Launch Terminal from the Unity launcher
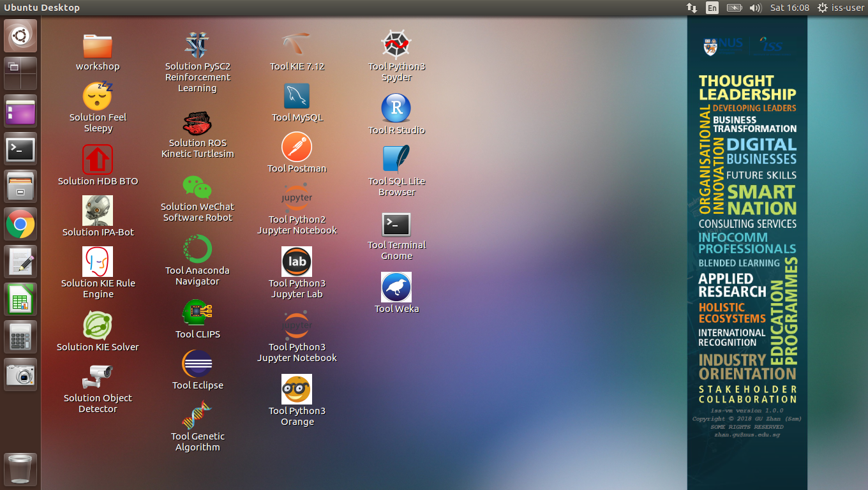 pos(20,149)
